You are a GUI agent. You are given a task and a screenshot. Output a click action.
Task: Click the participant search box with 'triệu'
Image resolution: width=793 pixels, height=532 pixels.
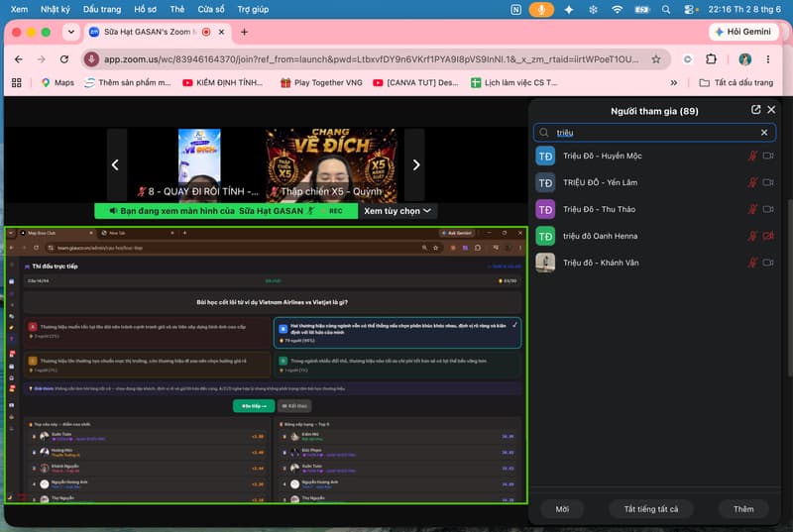654,133
